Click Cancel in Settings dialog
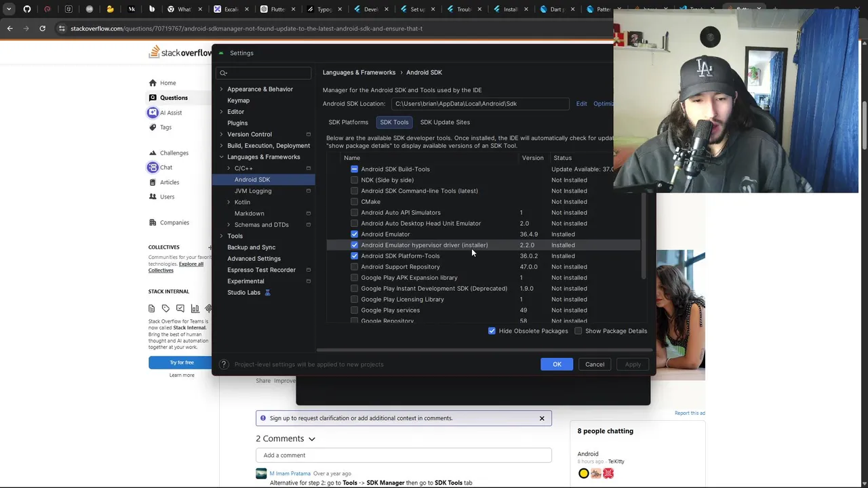This screenshot has height=488, width=868. click(595, 365)
